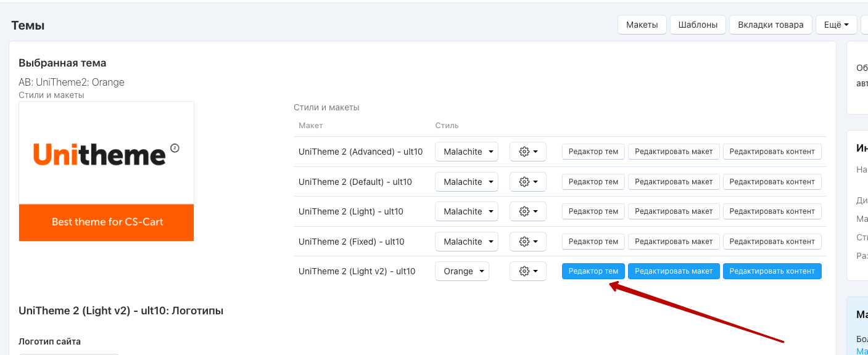The image size is (868, 355).
Task: Open the Макеты section
Action: 642,25
